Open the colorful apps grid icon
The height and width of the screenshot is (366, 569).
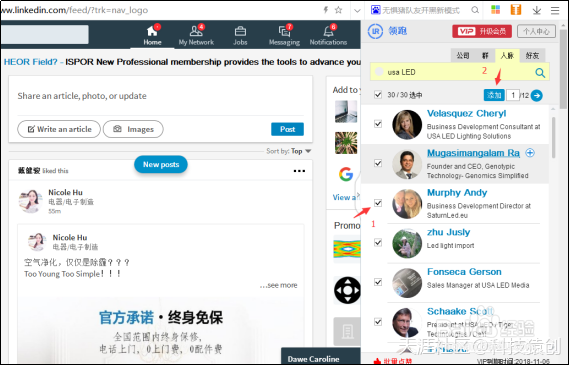click(x=495, y=10)
